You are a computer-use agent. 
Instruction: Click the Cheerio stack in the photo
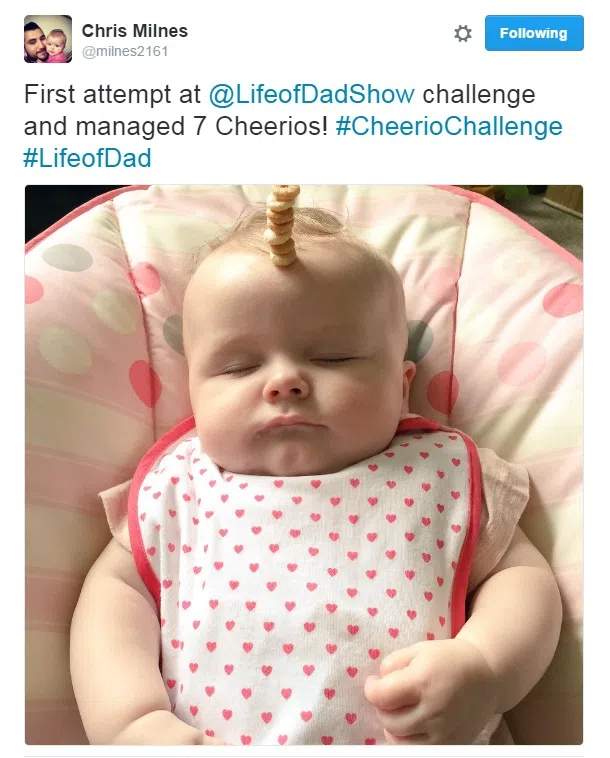(282, 225)
